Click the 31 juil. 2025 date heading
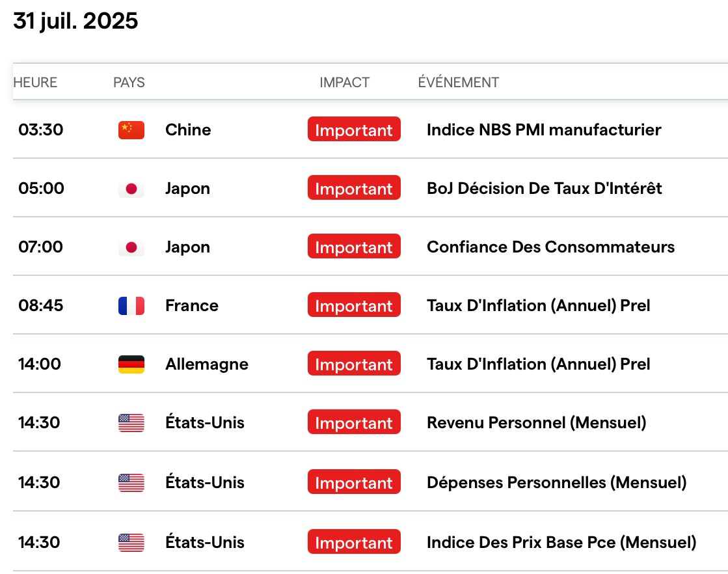This screenshot has width=728, height=574. coord(75,21)
